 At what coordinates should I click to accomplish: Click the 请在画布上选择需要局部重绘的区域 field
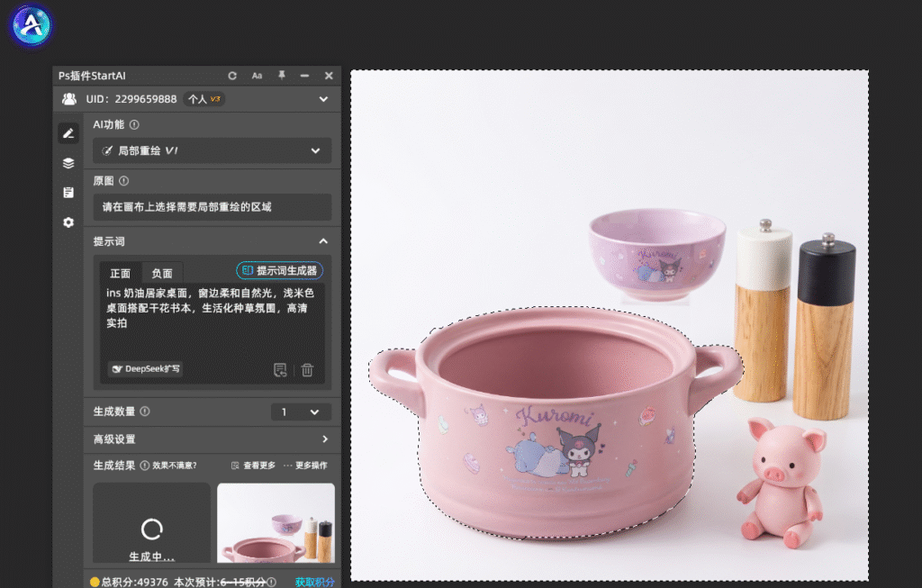click(x=212, y=207)
